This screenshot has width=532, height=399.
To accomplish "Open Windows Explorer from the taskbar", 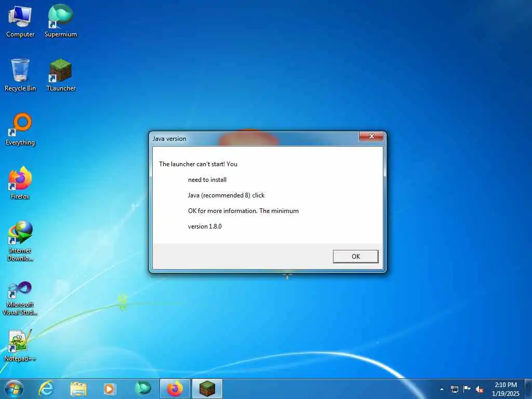I will 78,389.
